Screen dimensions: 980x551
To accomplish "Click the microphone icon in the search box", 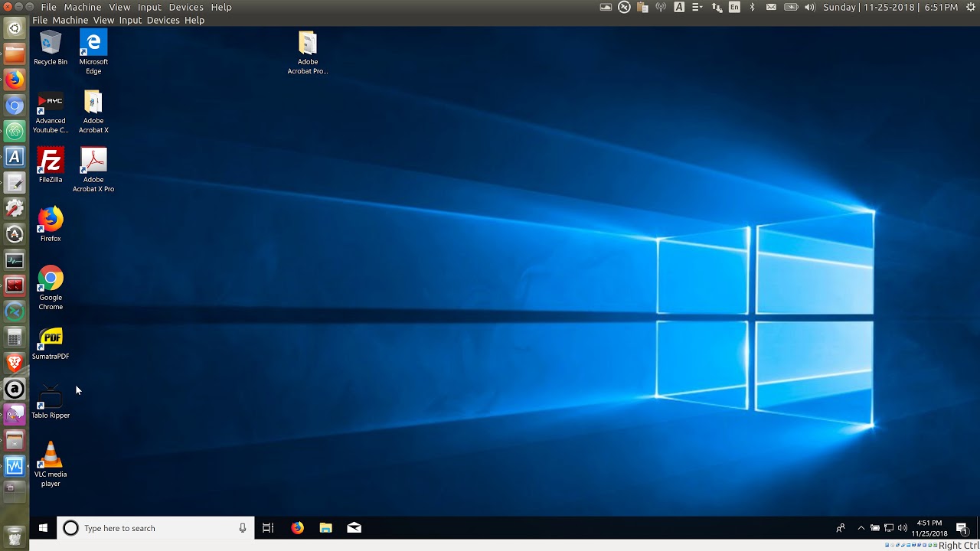I will click(243, 528).
